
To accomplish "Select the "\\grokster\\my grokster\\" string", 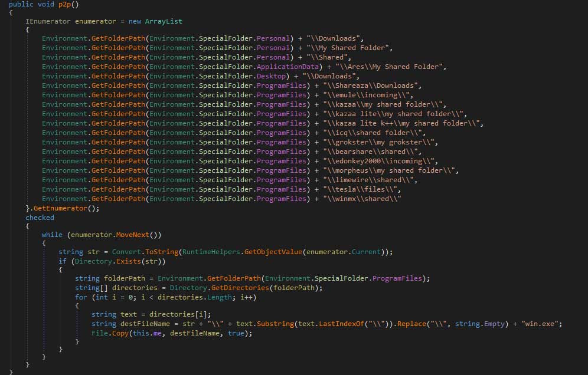I will [x=379, y=142].
